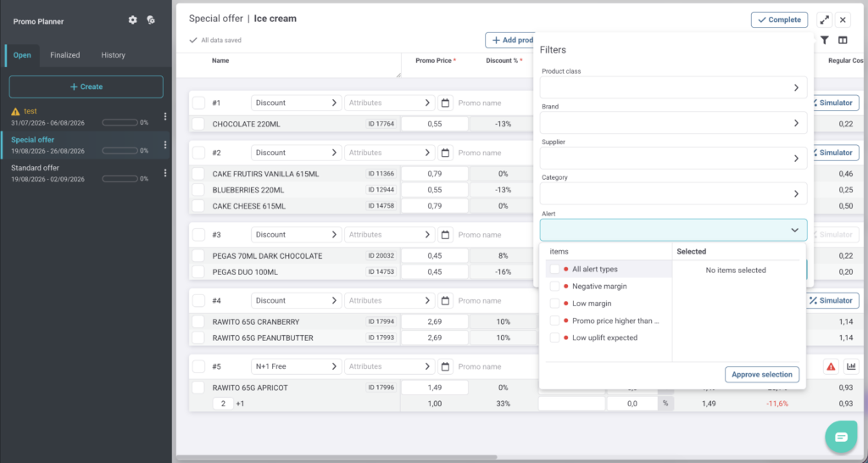868x463 pixels.
Task: Open chat support bubble
Action: click(x=841, y=437)
